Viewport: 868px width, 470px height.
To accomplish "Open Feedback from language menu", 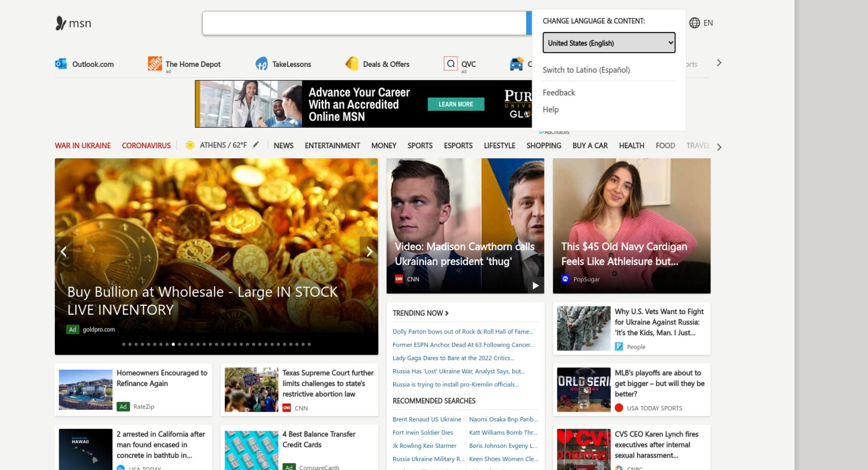I will [x=559, y=92].
